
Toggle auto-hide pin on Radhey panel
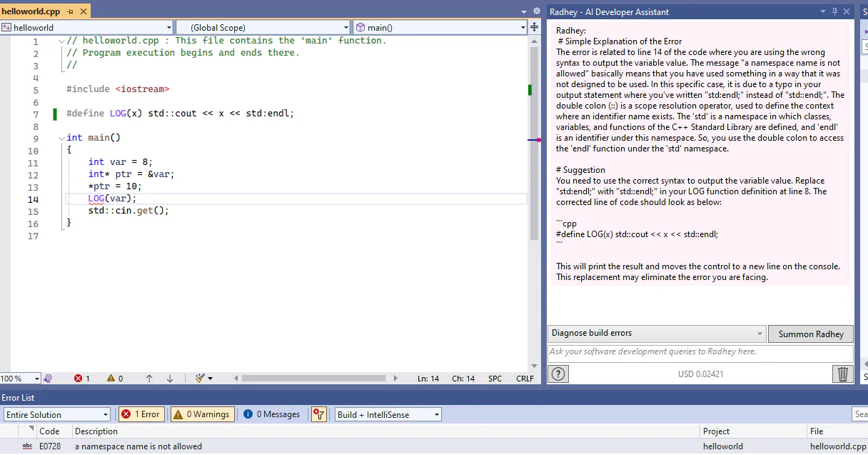[x=834, y=11]
